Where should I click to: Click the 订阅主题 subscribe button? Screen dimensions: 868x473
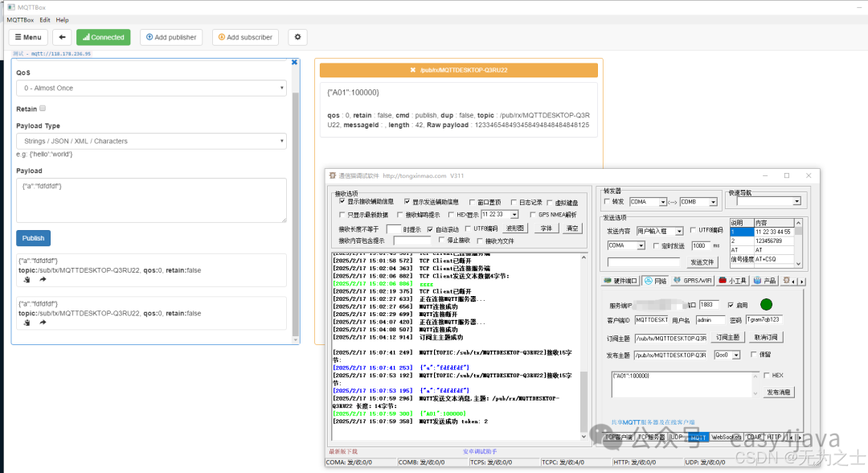pyautogui.click(x=727, y=337)
